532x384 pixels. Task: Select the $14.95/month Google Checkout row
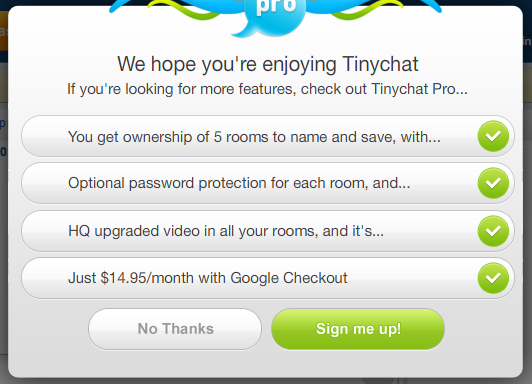[x=268, y=278]
